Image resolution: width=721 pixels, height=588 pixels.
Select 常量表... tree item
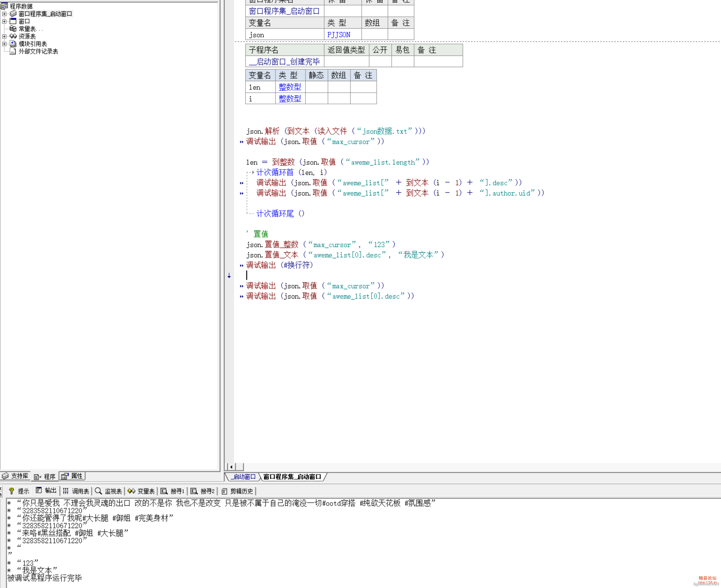pyautogui.click(x=31, y=29)
